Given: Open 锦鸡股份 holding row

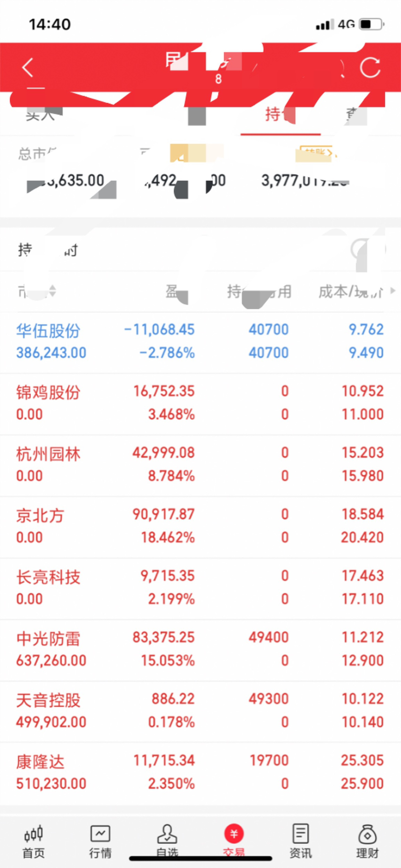Looking at the screenshot, I should (x=200, y=404).
